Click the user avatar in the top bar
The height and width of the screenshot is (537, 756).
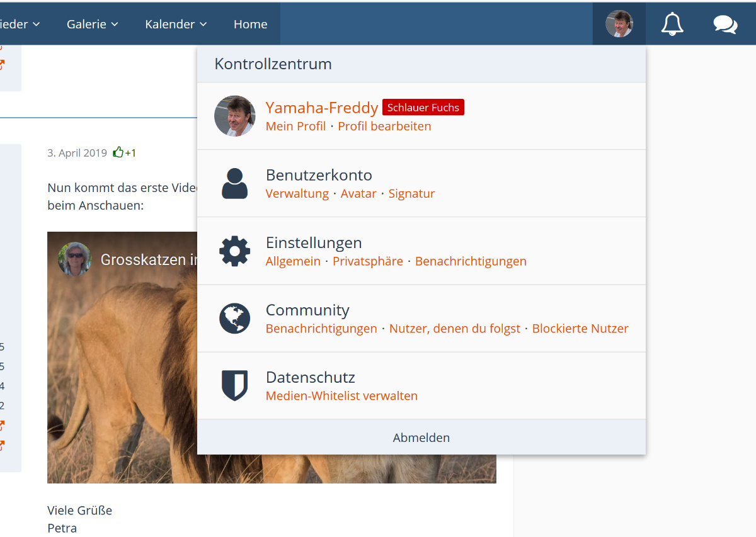619,24
